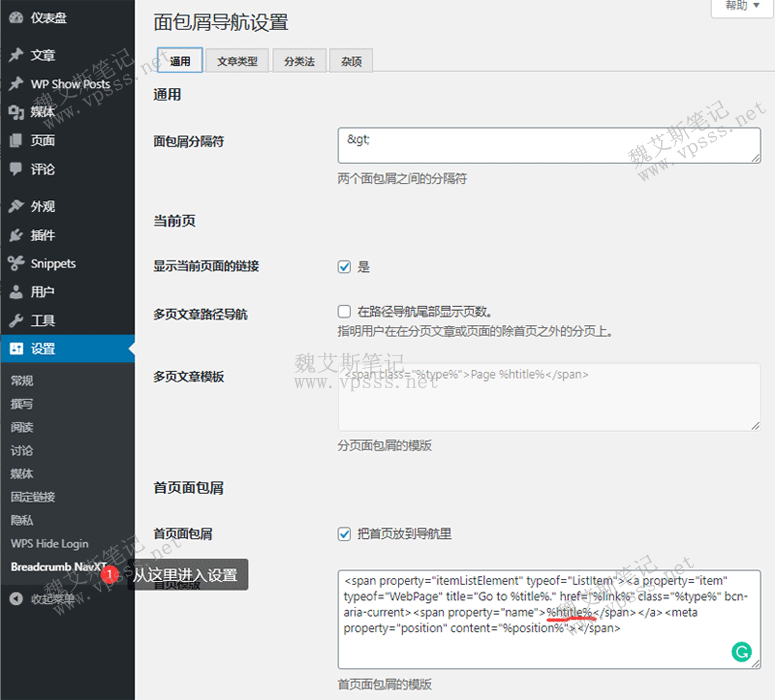Click the 面包屑分隔符 input field
The image size is (775, 700).
[x=549, y=145]
